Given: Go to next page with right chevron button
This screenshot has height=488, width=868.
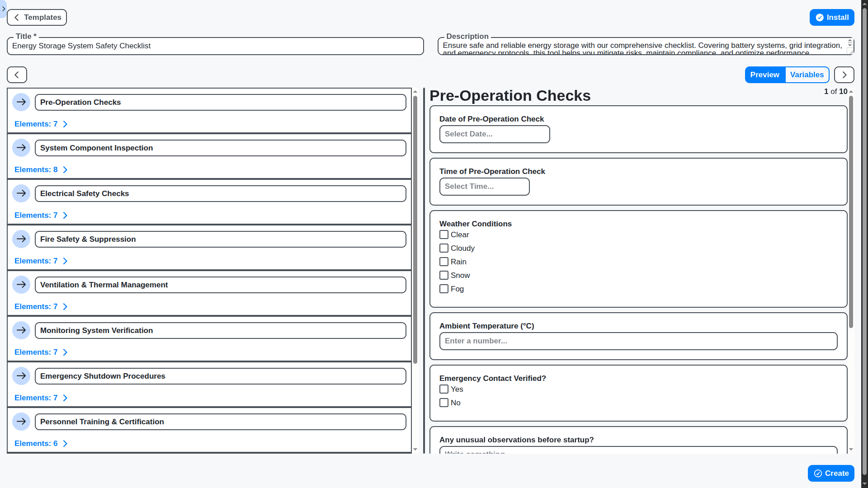Looking at the screenshot, I should (844, 75).
